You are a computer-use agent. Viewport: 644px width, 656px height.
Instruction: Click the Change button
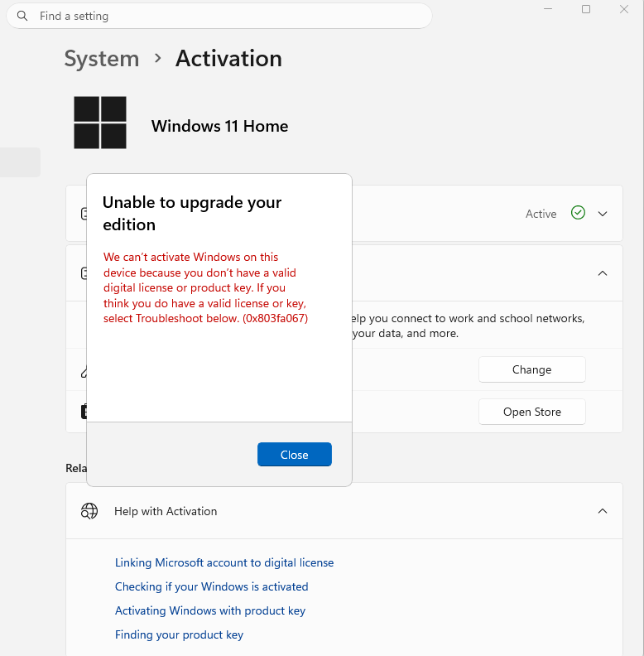[x=532, y=369]
